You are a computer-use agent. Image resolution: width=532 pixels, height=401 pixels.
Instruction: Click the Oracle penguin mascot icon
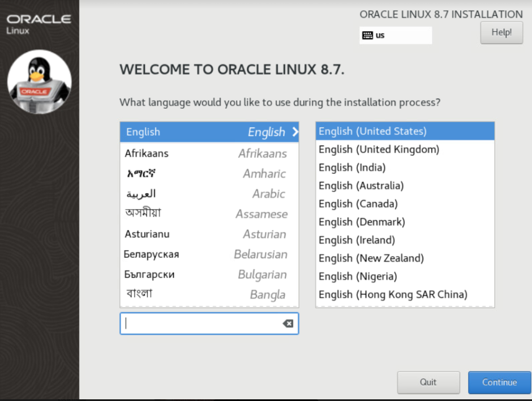(39, 82)
